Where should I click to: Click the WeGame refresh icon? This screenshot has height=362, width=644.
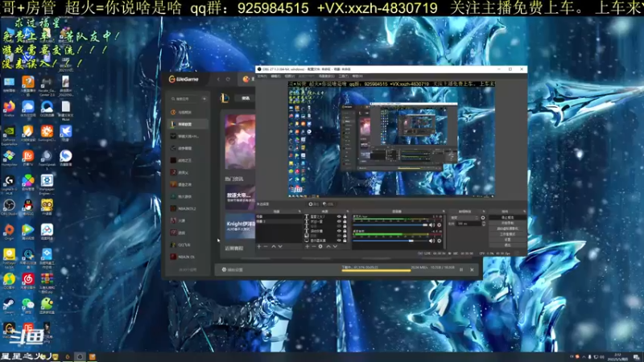point(229,79)
